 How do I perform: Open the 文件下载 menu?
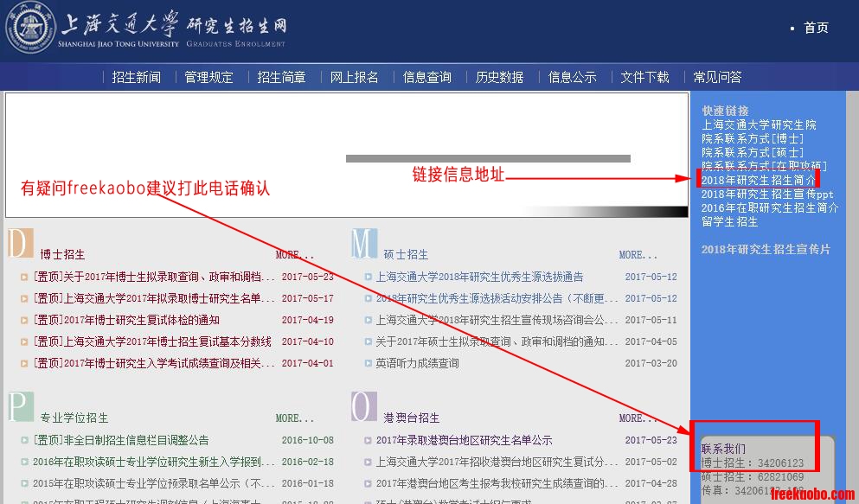[644, 77]
